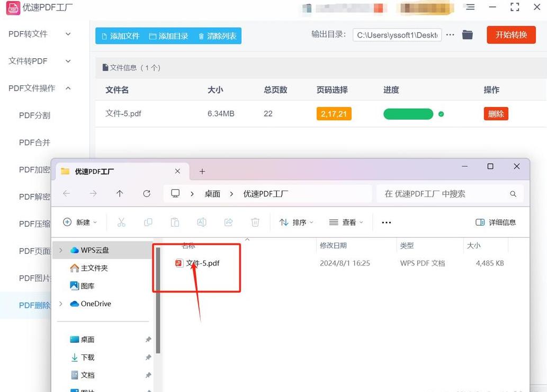Click the Share icon in Explorer toolbar
This screenshot has height=392, width=547.
click(x=229, y=222)
